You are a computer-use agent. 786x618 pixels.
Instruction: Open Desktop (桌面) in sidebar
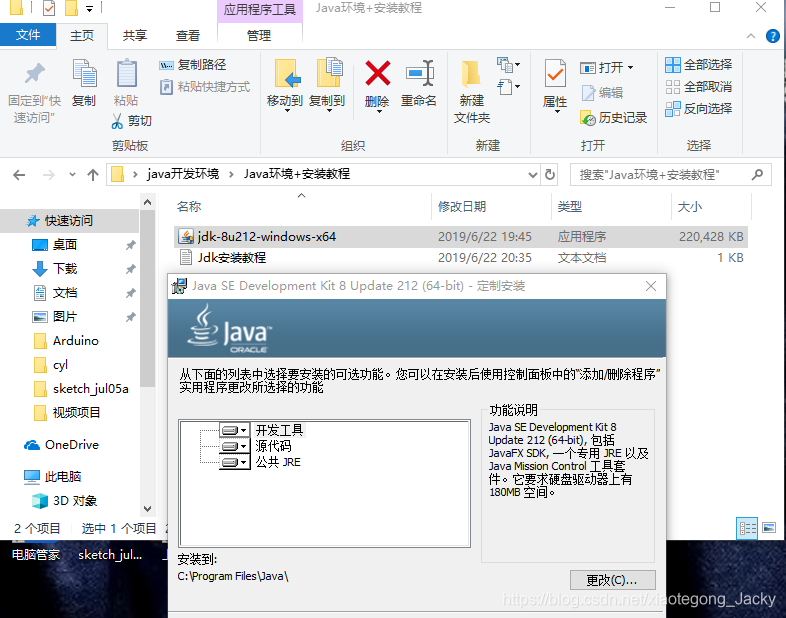click(x=65, y=245)
